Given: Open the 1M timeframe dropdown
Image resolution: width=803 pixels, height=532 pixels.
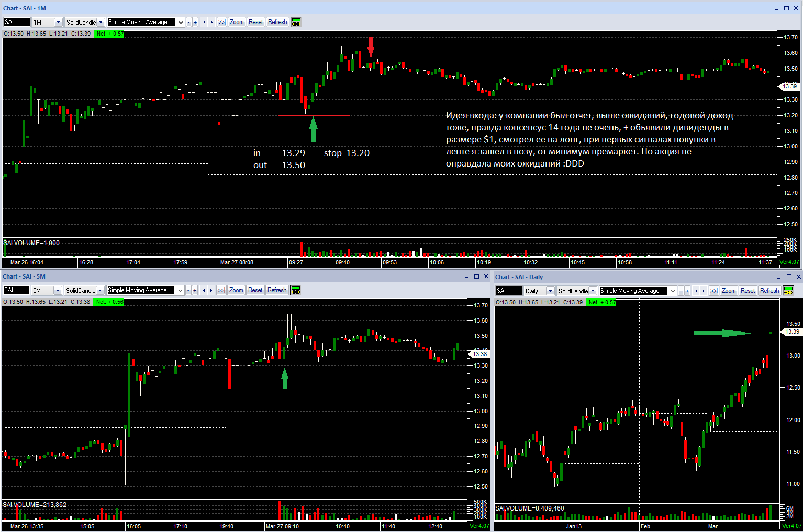Looking at the screenshot, I should click(x=58, y=22).
